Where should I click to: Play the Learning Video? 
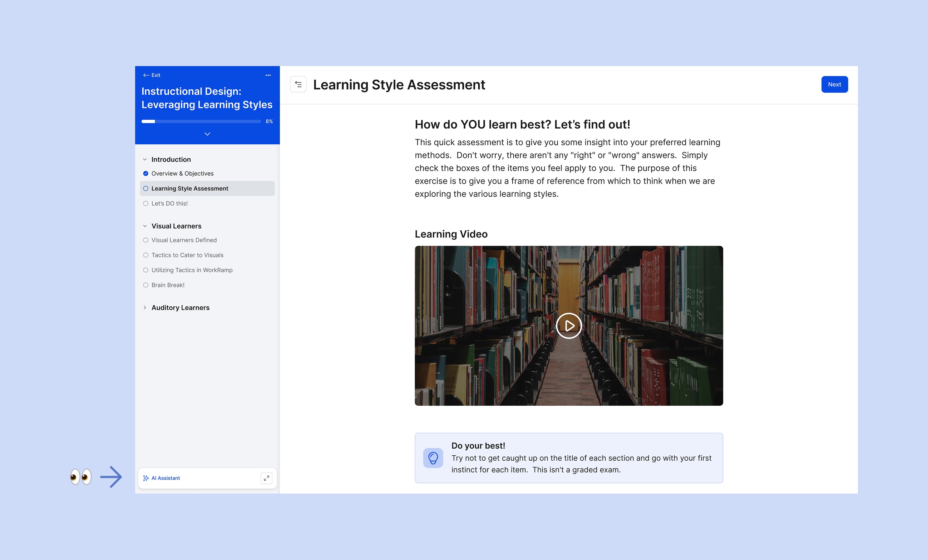point(568,326)
